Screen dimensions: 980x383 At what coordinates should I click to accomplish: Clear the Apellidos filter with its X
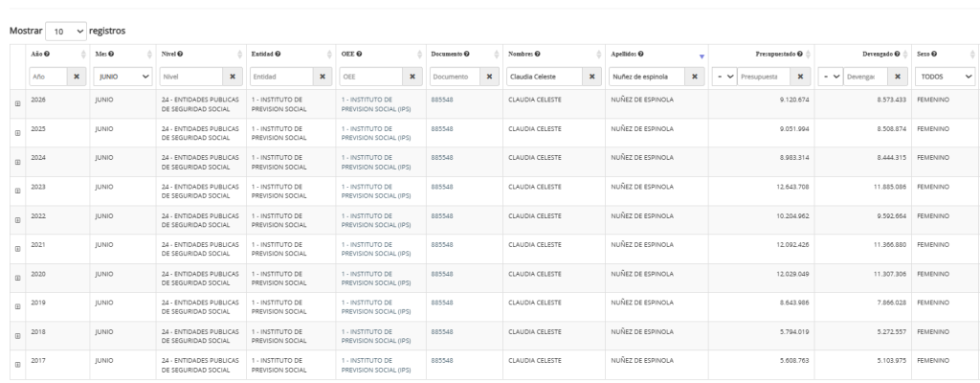point(695,77)
